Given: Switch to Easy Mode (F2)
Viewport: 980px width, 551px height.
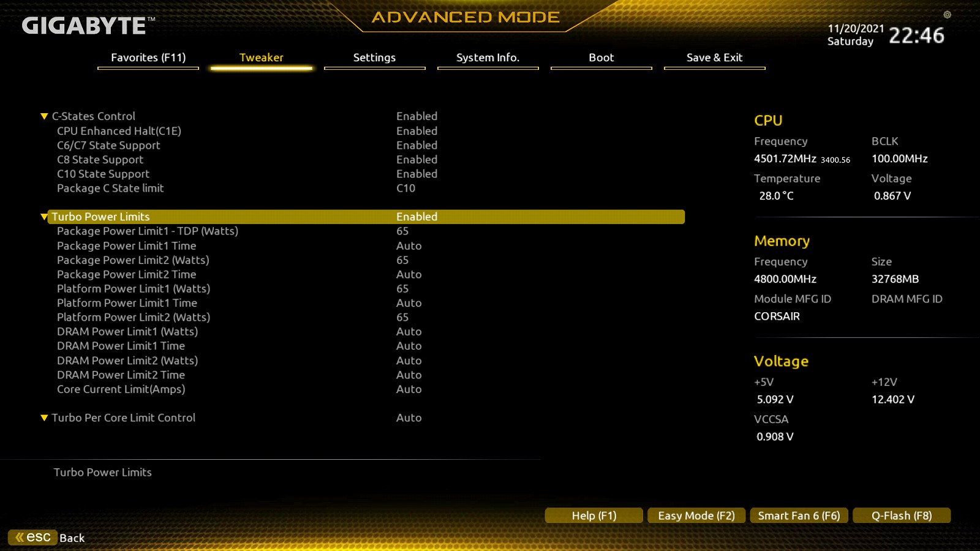Looking at the screenshot, I should coord(696,515).
